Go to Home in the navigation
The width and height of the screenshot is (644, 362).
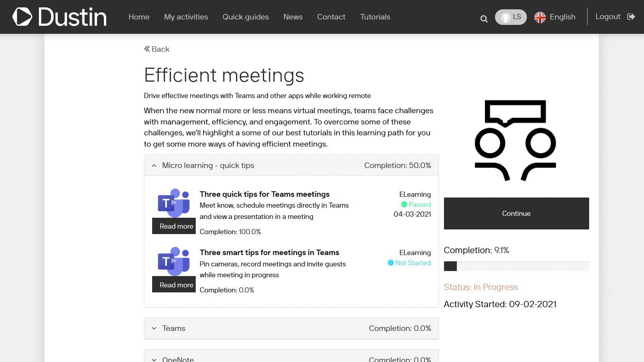click(x=139, y=17)
